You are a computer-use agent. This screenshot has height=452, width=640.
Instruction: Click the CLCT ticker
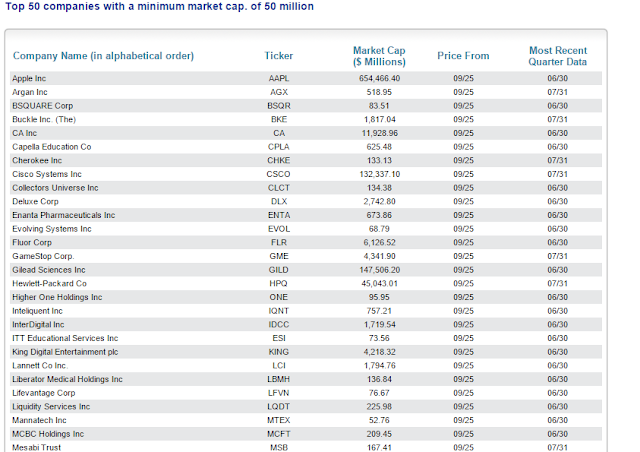pyautogui.click(x=279, y=188)
